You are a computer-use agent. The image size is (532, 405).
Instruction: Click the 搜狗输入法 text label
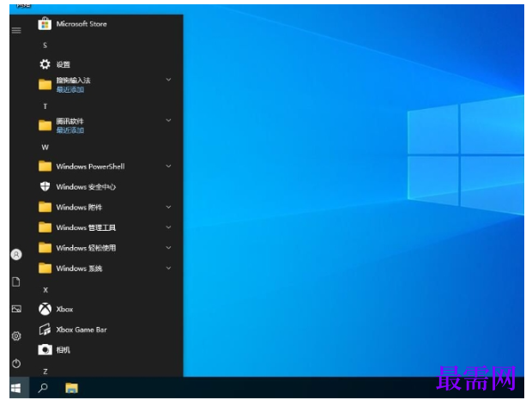pos(73,81)
